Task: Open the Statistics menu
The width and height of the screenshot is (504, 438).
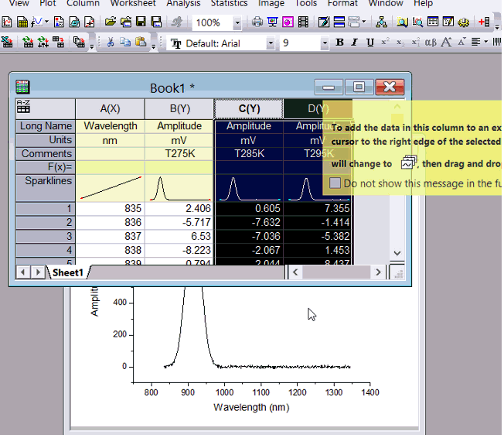Action: (229, 4)
